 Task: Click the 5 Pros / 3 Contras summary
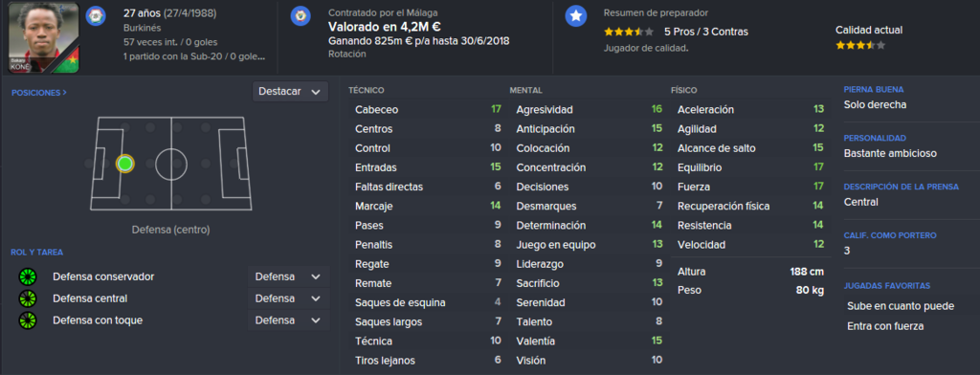click(705, 32)
